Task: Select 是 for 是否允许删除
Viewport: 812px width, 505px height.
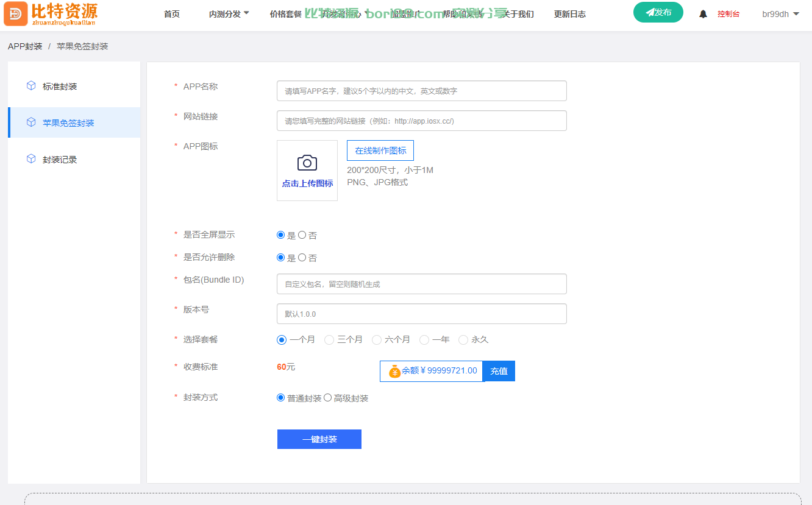Action: 281,257
